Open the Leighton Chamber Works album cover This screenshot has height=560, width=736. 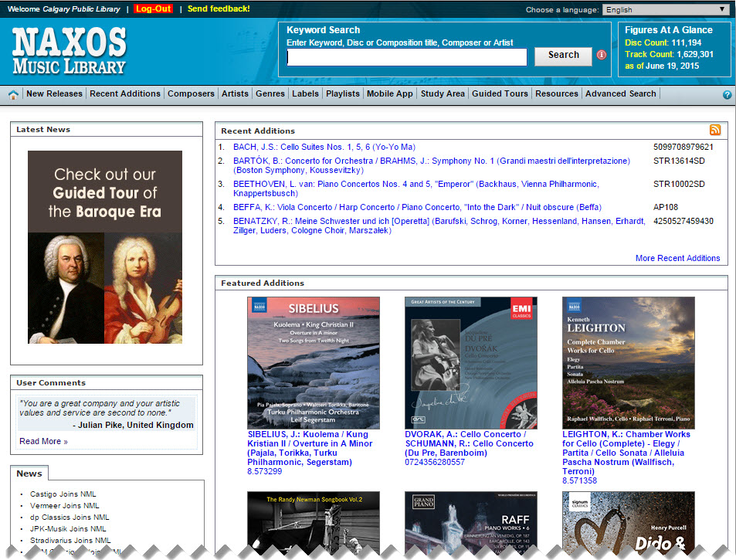pyautogui.click(x=629, y=363)
